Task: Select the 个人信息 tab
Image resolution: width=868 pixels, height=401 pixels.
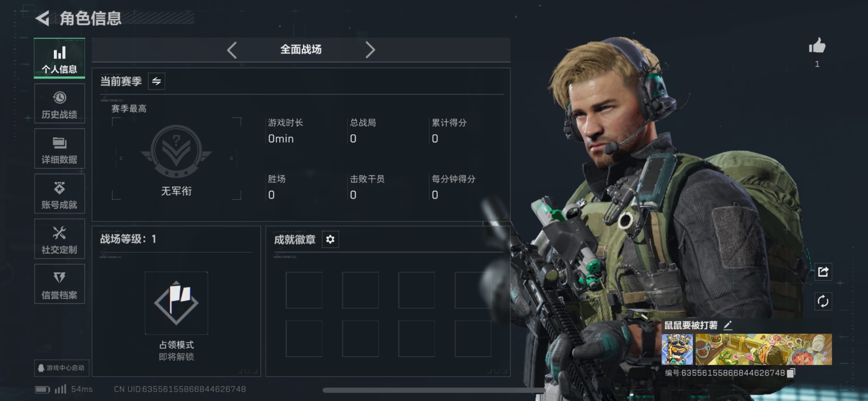Action: 59,58
